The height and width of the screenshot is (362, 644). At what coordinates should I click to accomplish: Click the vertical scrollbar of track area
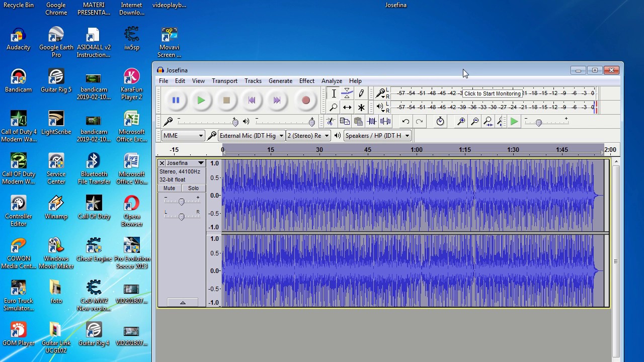[616, 261]
